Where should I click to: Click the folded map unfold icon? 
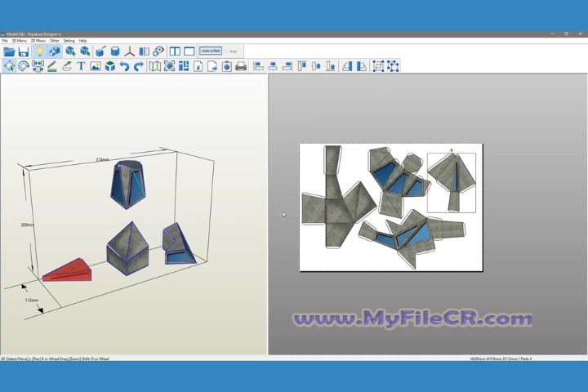pyautogui.click(x=155, y=66)
